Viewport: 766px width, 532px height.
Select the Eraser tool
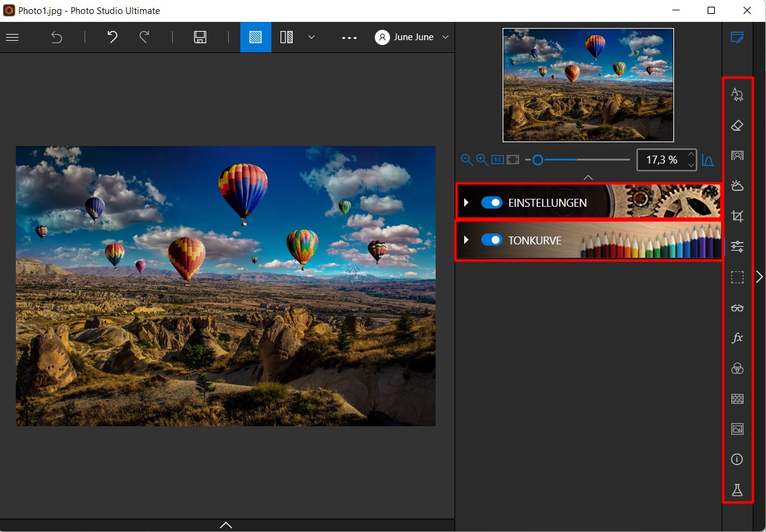tap(737, 125)
